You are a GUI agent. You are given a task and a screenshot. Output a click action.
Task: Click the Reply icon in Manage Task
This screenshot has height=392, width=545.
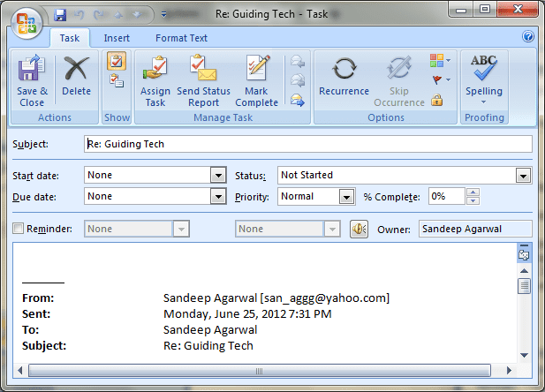coord(298,62)
